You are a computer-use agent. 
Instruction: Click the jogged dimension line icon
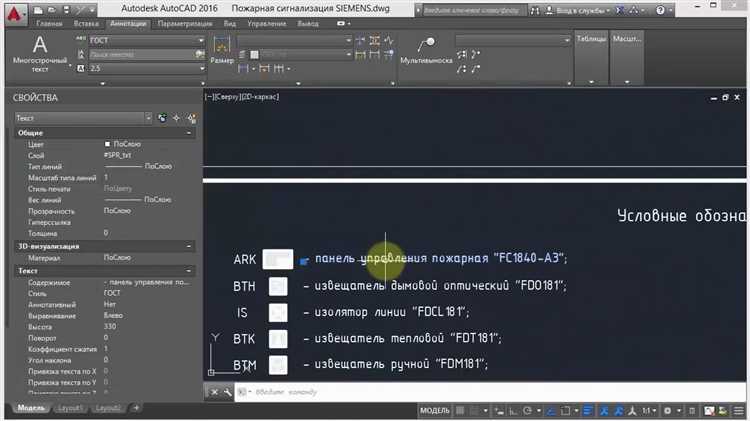pos(388,41)
